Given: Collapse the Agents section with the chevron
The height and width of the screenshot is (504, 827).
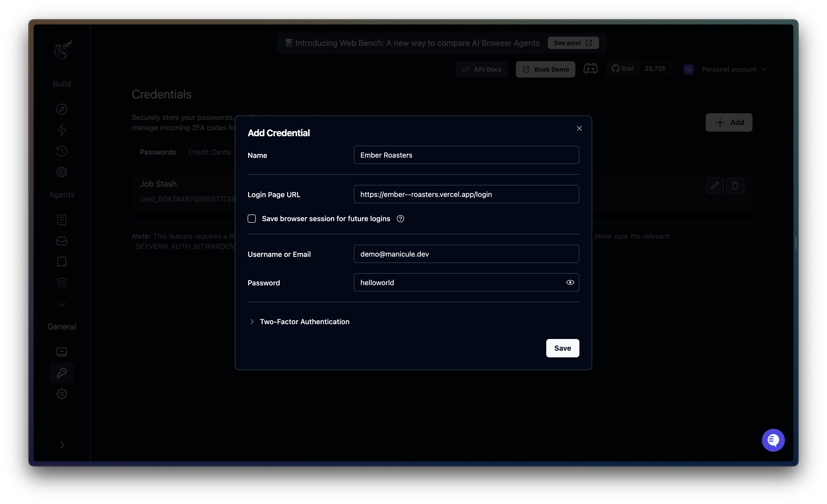Looking at the screenshot, I should coord(62,305).
